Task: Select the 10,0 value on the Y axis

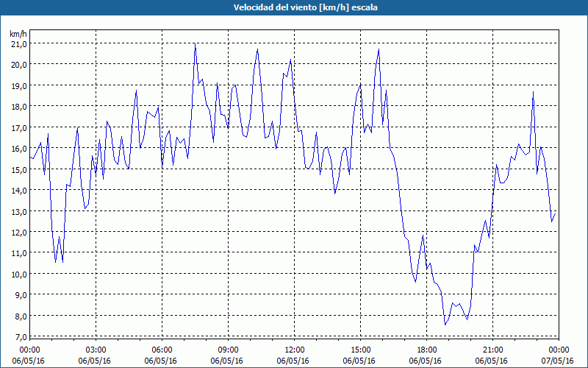Action: (19, 275)
